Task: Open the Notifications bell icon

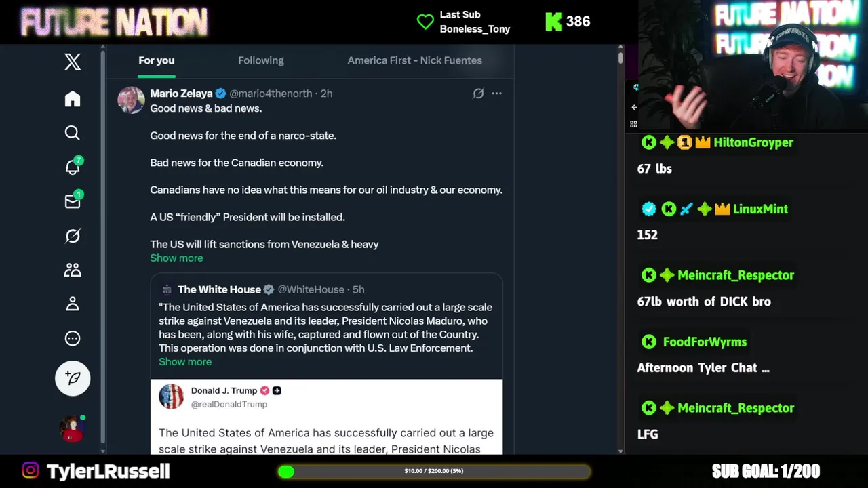Action: pos(73,167)
